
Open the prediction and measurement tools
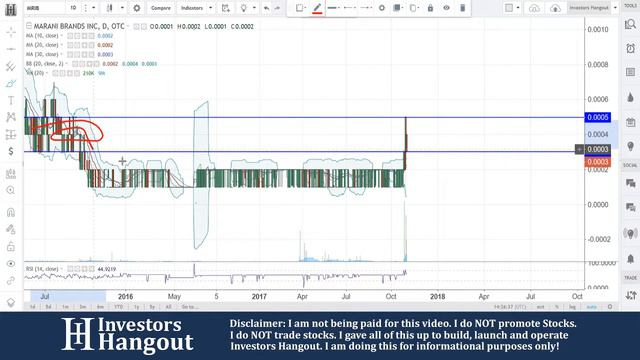(x=11, y=134)
